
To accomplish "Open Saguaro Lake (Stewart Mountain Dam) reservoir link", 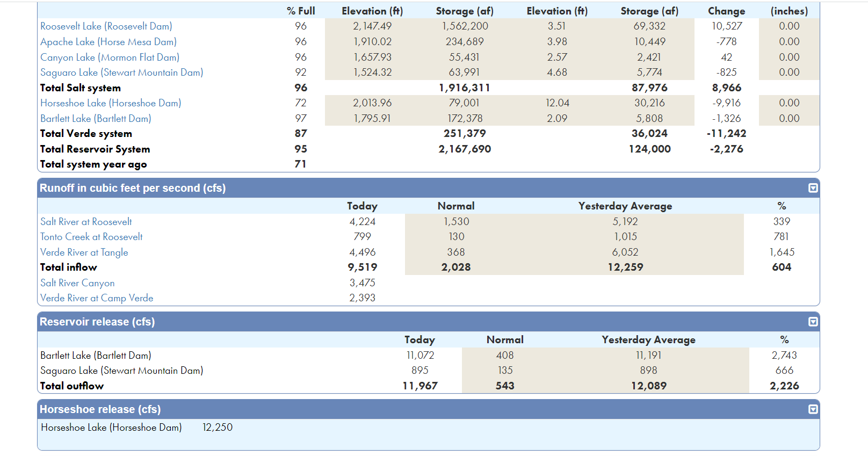I will pyautogui.click(x=121, y=73).
